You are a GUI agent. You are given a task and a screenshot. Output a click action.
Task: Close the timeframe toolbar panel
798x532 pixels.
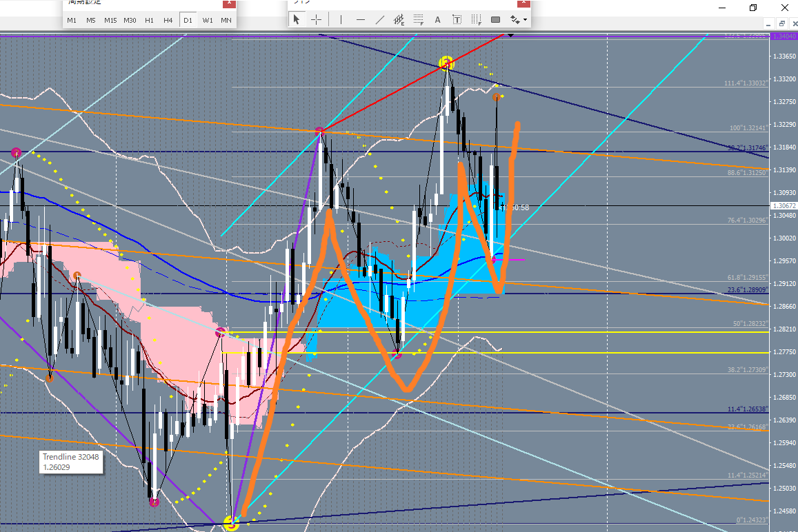(228, 3)
